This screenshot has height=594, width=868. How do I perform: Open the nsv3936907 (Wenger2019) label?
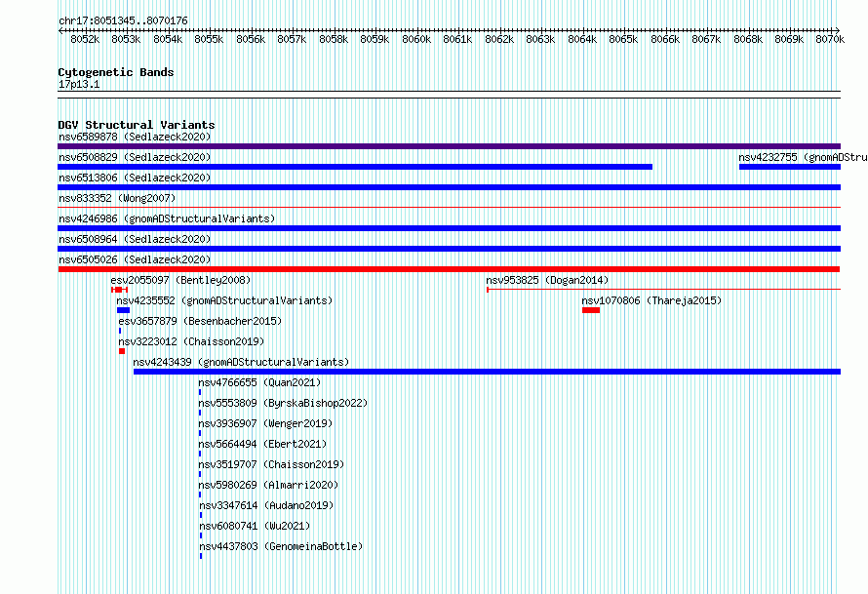[265, 423]
